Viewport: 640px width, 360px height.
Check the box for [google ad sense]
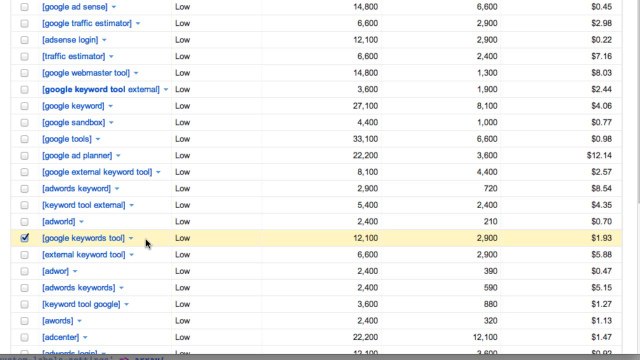click(24, 7)
